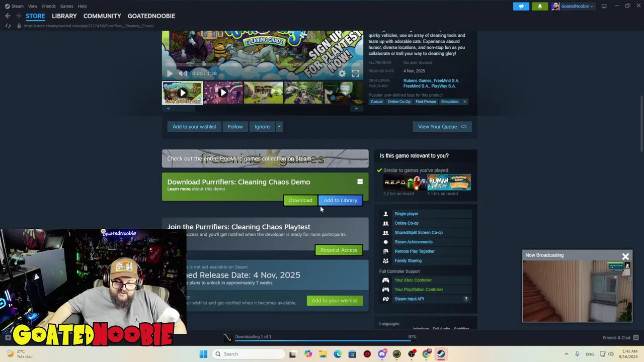The width and height of the screenshot is (644, 362).
Task: Switch to the COMMUNITY tab
Action: click(x=102, y=16)
